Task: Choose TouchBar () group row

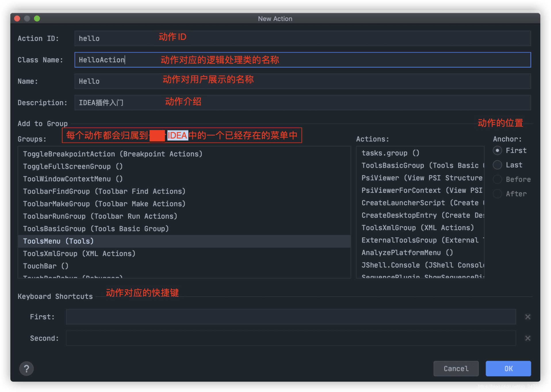Action: [x=184, y=266]
